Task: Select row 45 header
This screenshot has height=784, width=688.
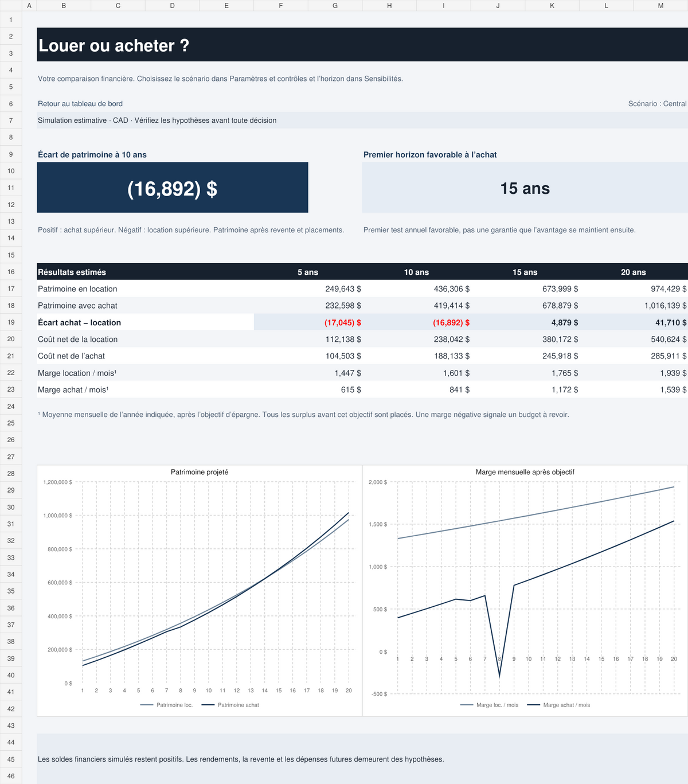Action: [11, 759]
